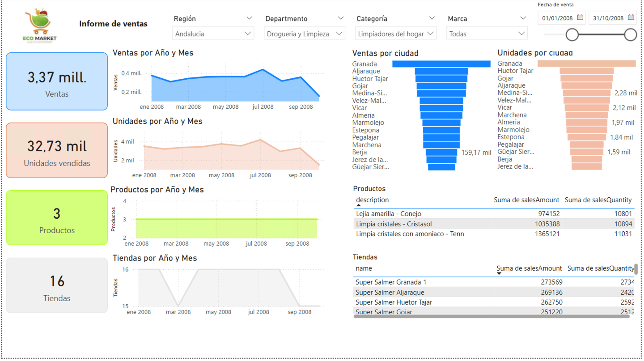Select the 3 Productos card
The image size is (644, 361).
[x=57, y=218]
